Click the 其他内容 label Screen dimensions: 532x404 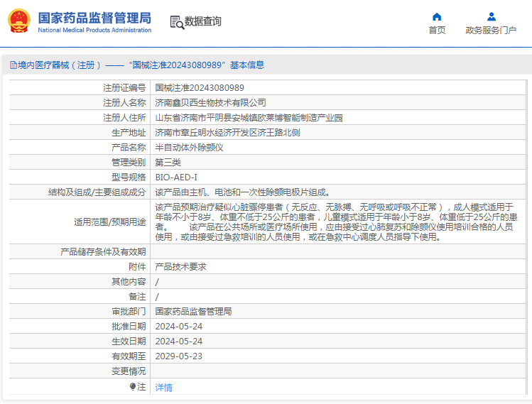pyautogui.click(x=129, y=282)
